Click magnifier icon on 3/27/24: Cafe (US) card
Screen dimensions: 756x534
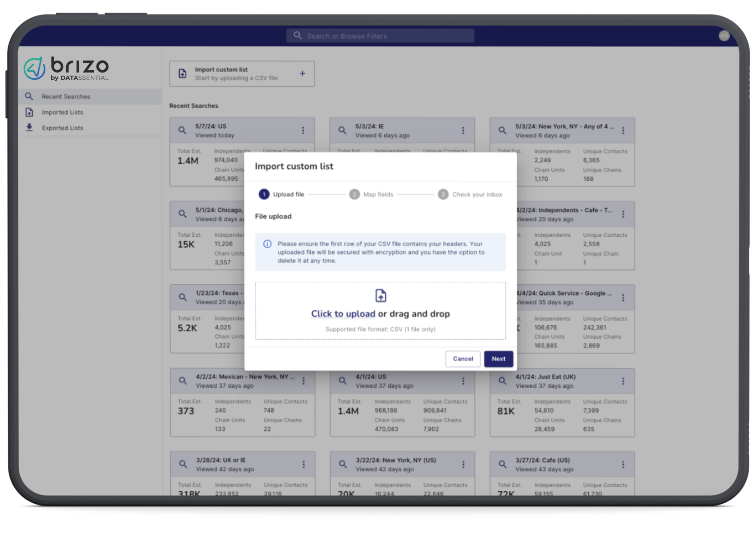pyautogui.click(x=503, y=464)
